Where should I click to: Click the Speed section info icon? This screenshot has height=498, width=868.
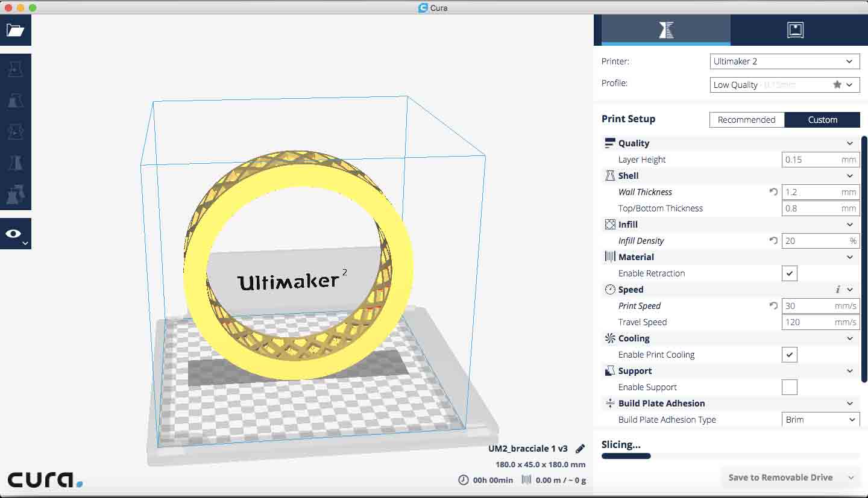click(838, 290)
